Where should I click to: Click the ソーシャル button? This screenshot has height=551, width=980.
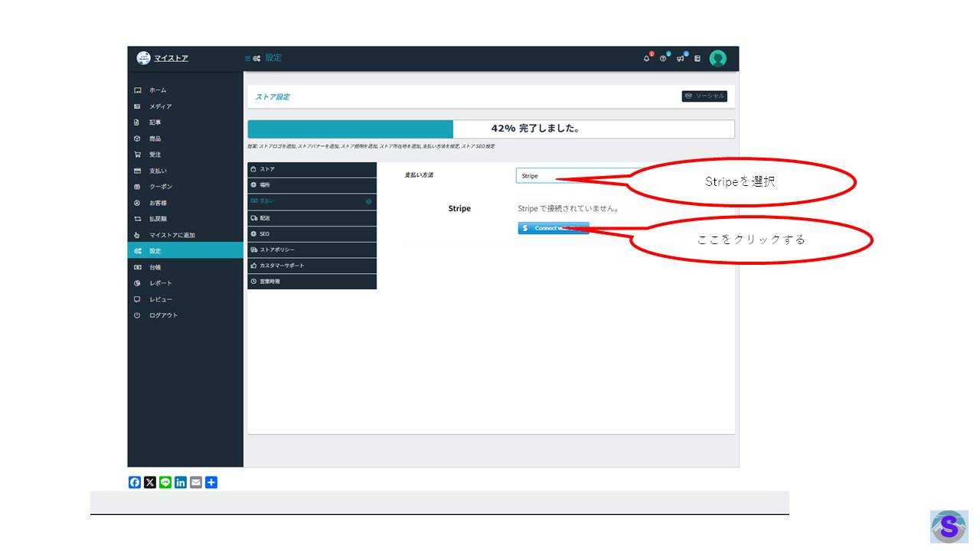[704, 96]
